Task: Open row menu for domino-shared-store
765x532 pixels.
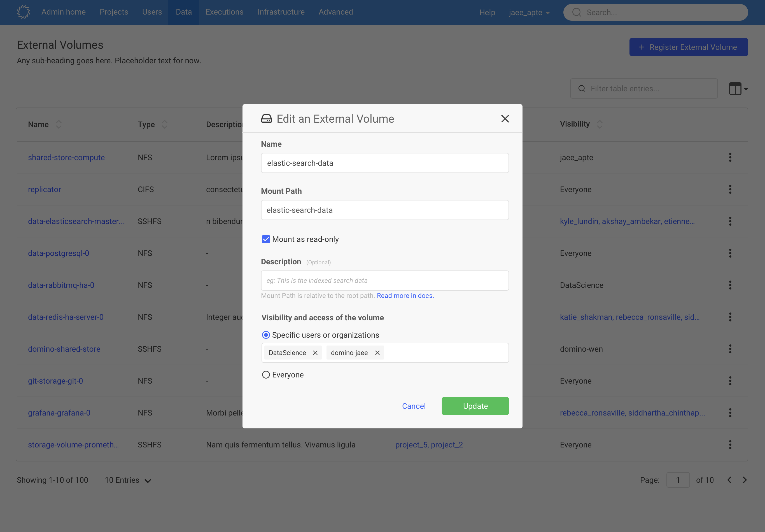Action: [730, 349]
